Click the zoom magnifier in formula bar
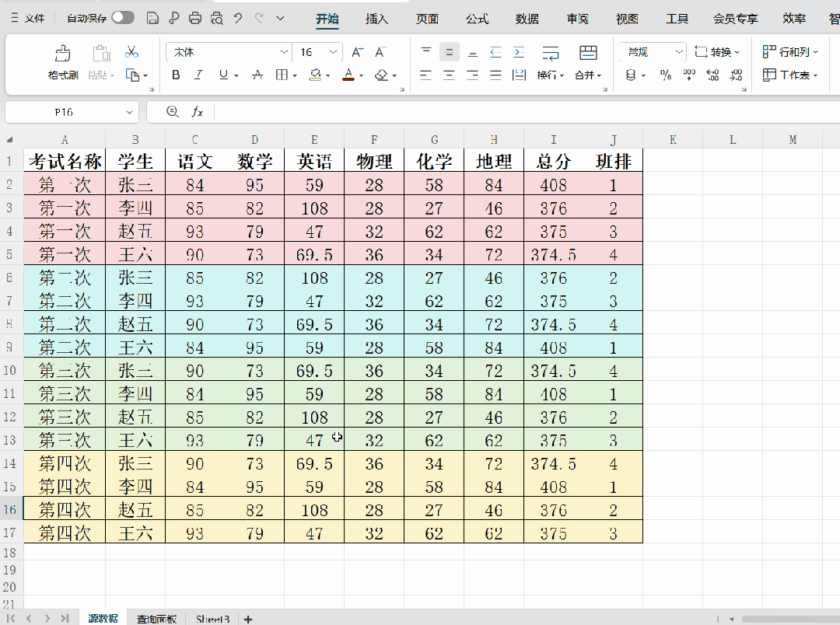 172,111
